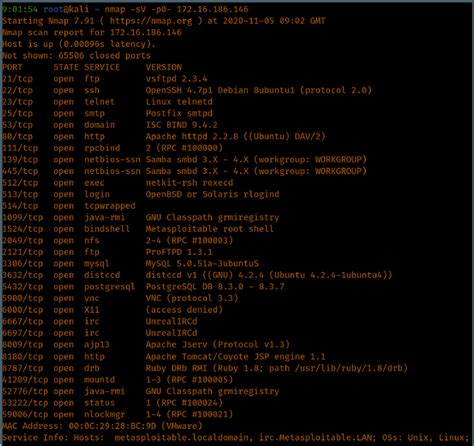The image size is (474, 446).
Task: Click 'Apache httpd 2.2.8' version text
Action: point(192,136)
